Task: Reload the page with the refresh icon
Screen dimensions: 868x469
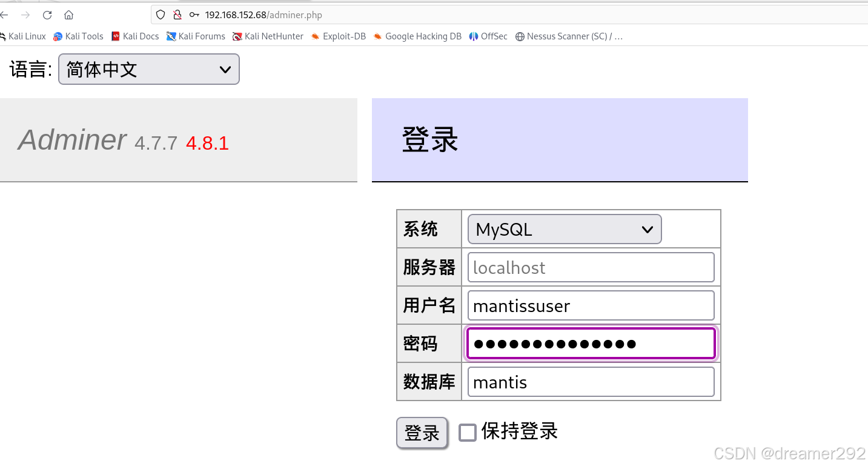Action: tap(47, 15)
